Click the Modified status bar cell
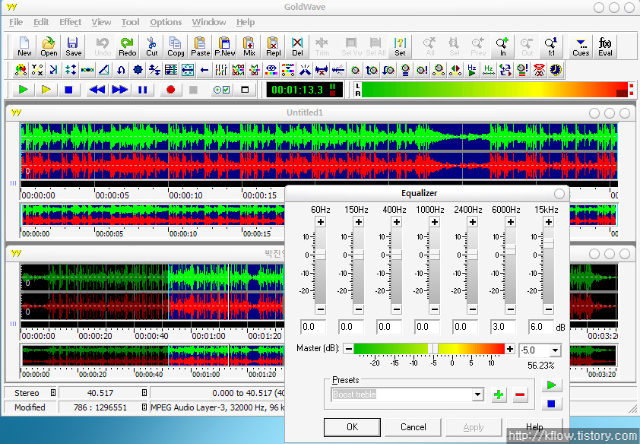The height and width of the screenshot is (444, 640). (29, 407)
